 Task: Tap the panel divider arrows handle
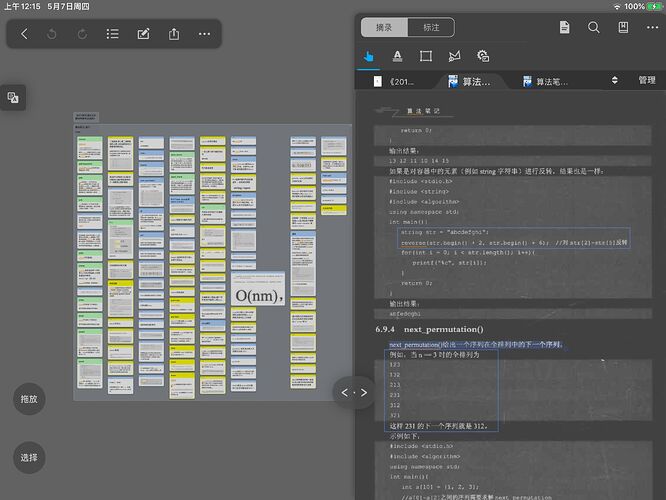click(354, 393)
